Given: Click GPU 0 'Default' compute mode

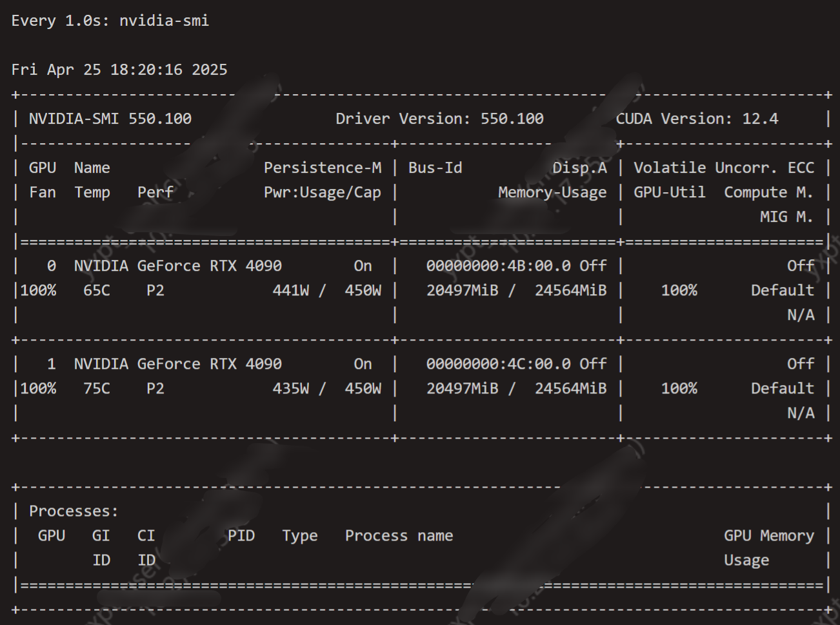Looking at the screenshot, I should [x=783, y=290].
